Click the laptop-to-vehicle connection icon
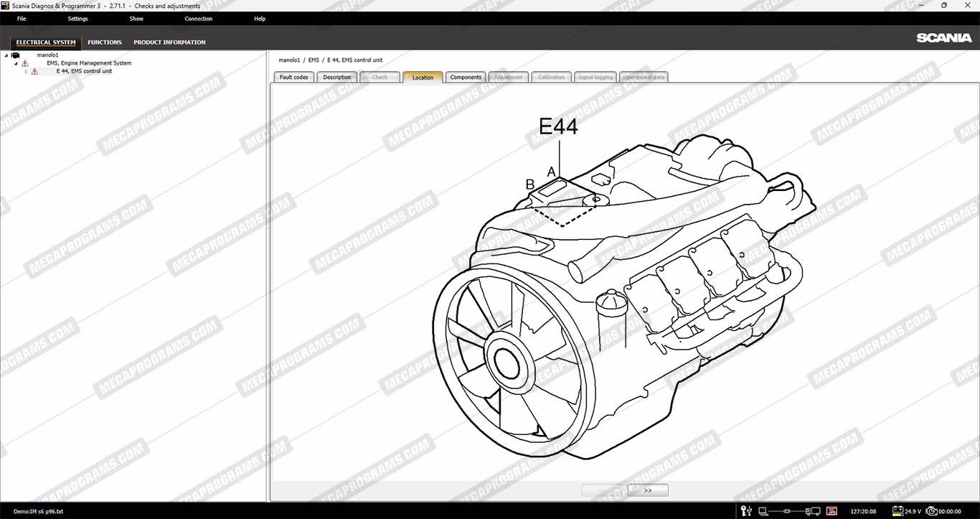Viewport: 980px width, 519px height. click(x=790, y=511)
